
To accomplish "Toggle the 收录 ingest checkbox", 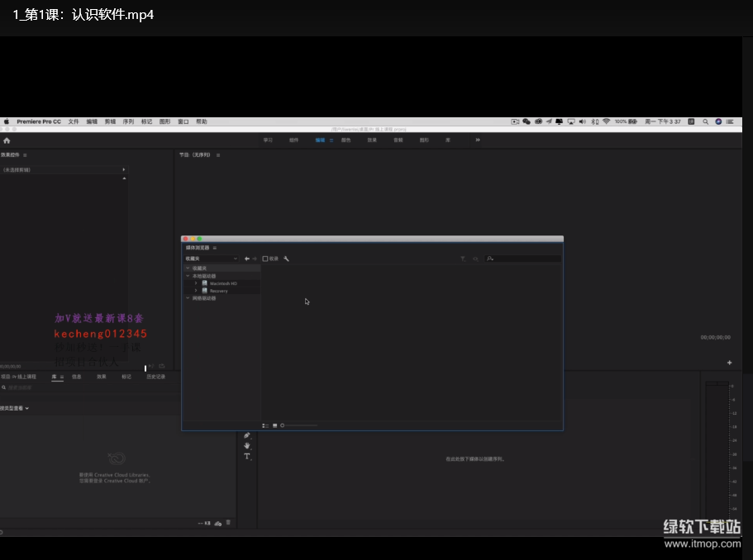I will coord(265,259).
